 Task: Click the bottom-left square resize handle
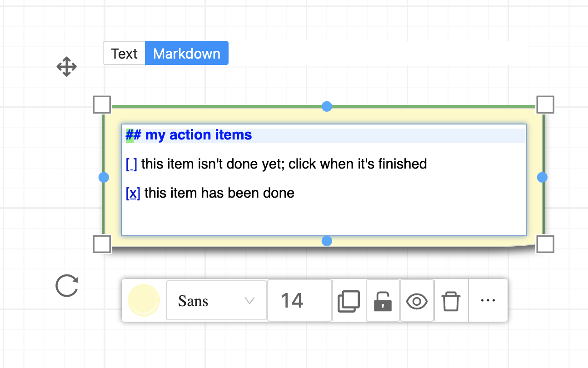[102, 244]
